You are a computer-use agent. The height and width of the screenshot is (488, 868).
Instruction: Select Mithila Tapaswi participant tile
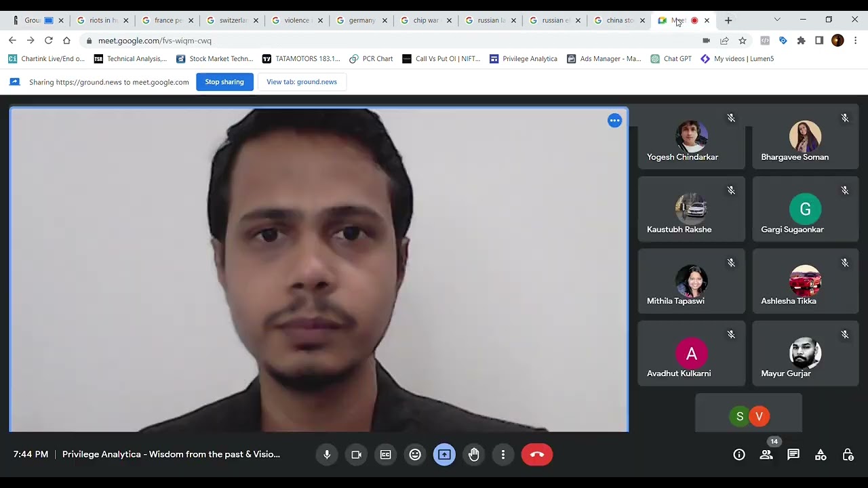point(691,281)
